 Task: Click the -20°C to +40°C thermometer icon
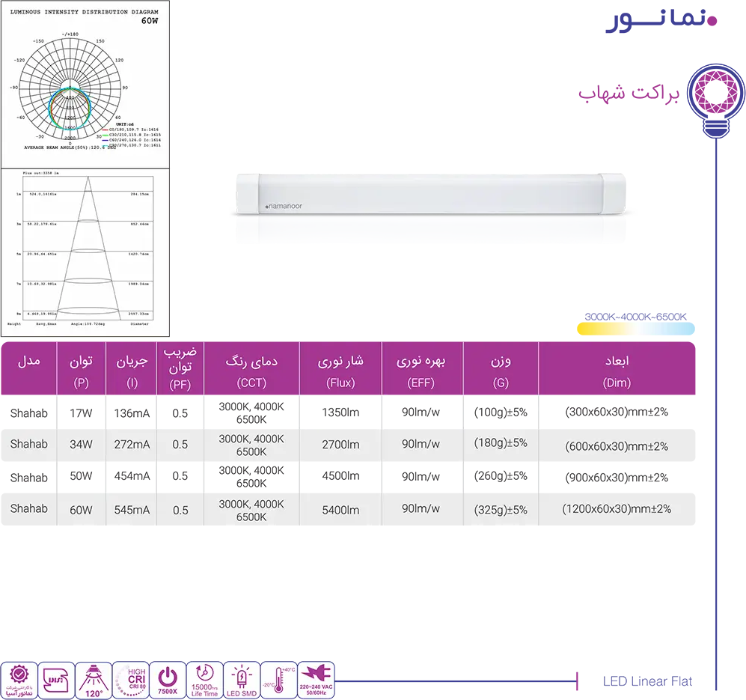click(279, 681)
